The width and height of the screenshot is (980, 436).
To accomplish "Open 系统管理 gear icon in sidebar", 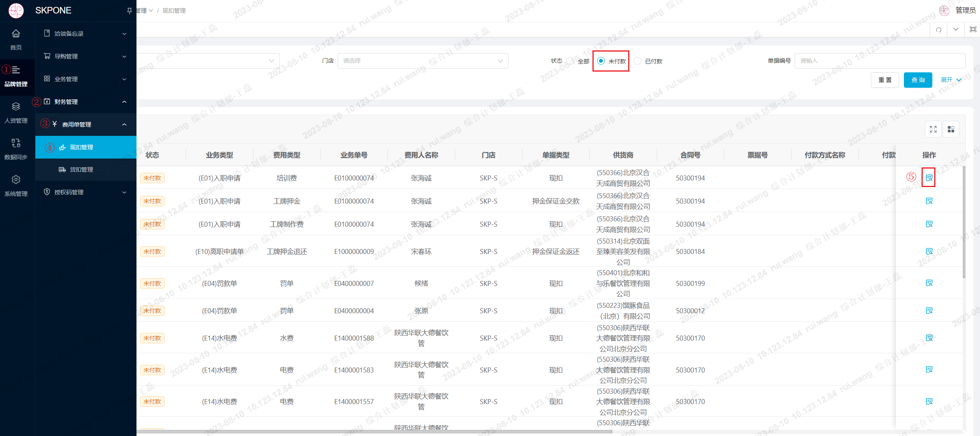I will tap(16, 180).
